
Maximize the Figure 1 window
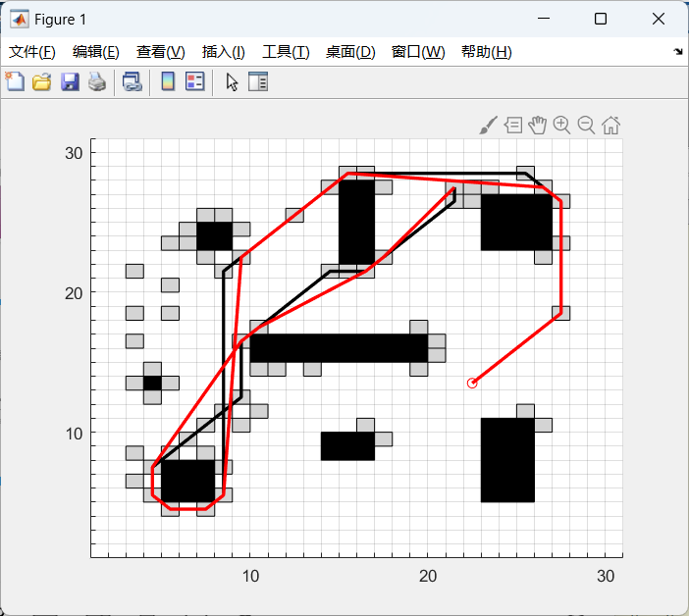click(601, 19)
